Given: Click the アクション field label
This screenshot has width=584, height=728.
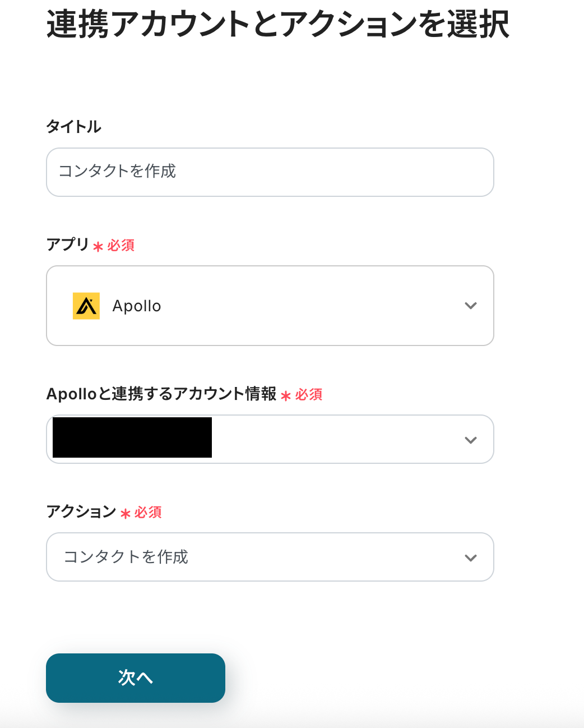Looking at the screenshot, I should pos(81,512).
